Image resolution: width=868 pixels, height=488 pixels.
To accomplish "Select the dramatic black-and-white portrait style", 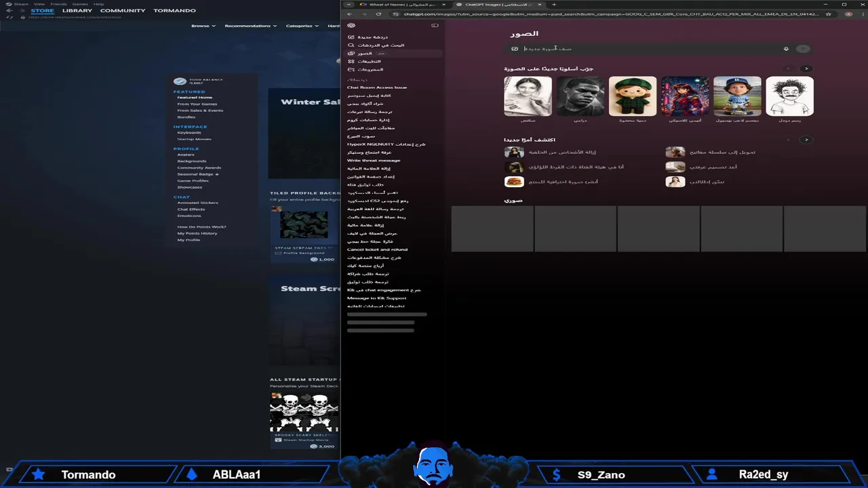I will point(580,96).
